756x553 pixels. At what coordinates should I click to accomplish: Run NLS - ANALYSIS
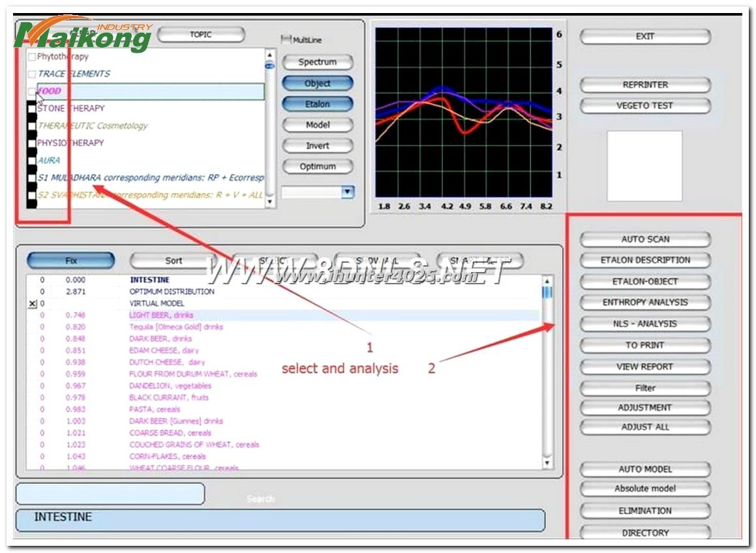pos(645,324)
